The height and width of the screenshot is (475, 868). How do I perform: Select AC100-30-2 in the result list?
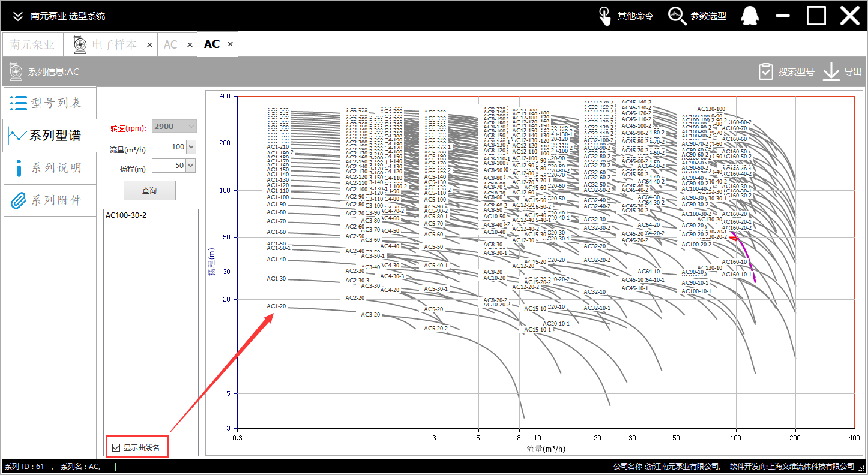[126, 215]
